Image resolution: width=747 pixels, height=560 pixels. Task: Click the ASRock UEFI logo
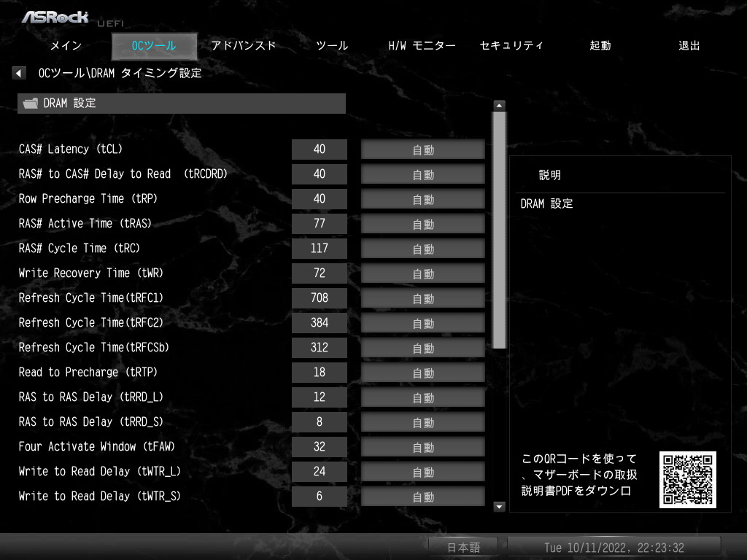[x=72, y=18]
